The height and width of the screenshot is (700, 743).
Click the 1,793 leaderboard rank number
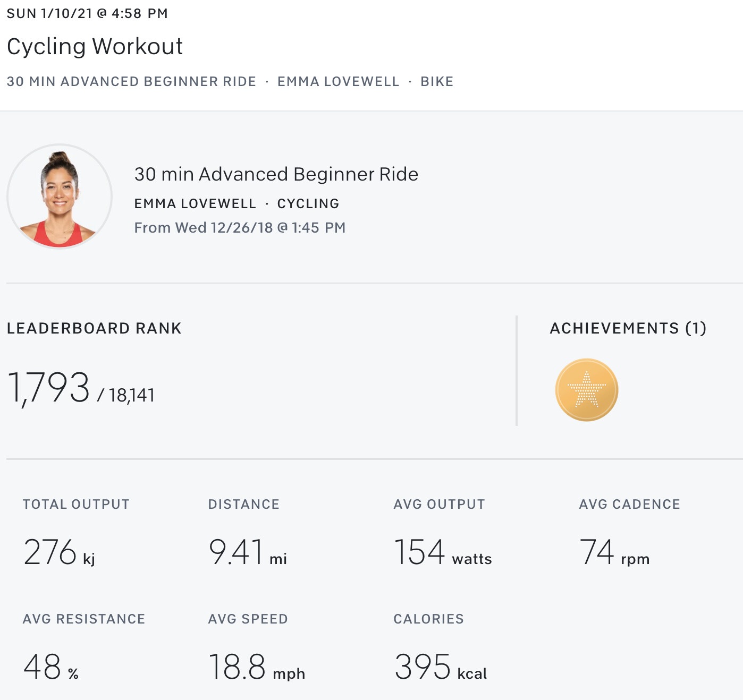(x=49, y=388)
